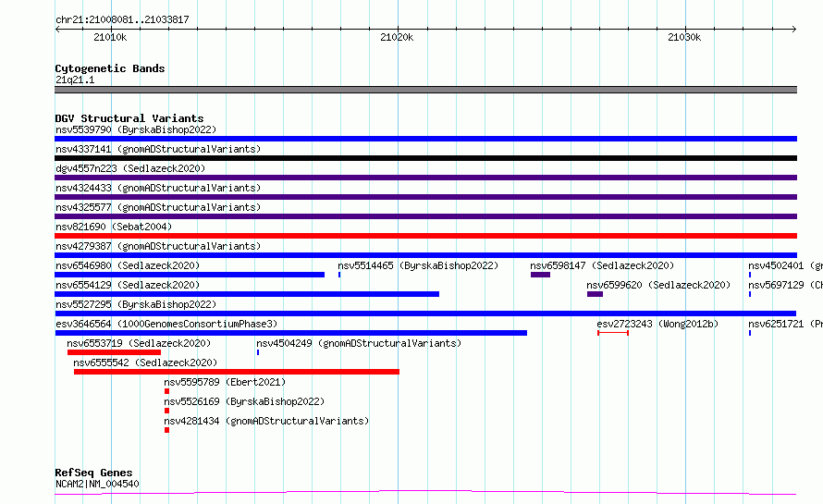Image resolution: width=823 pixels, height=504 pixels.
Task: Open nsv5527295 (ByrskaBishop2022) label
Action: [136, 304]
